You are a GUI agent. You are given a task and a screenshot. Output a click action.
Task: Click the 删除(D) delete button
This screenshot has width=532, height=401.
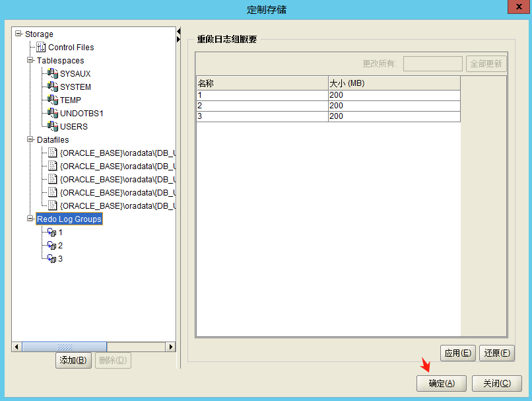[113, 360]
